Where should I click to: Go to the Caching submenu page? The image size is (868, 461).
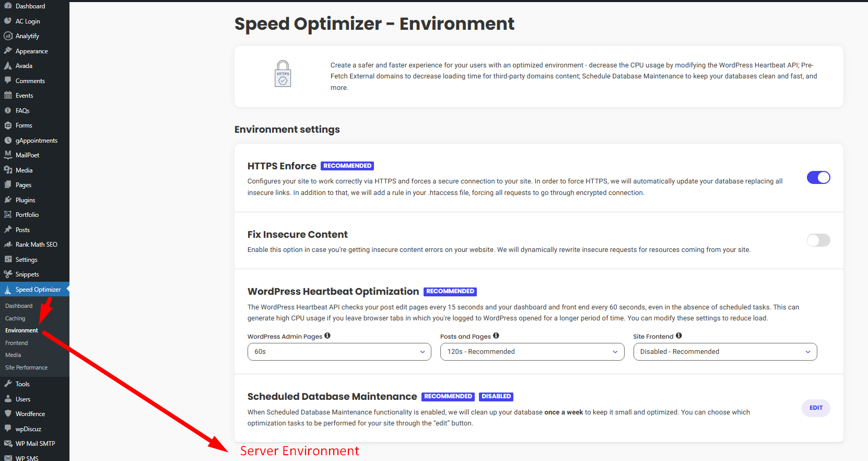click(x=15, y=318)
